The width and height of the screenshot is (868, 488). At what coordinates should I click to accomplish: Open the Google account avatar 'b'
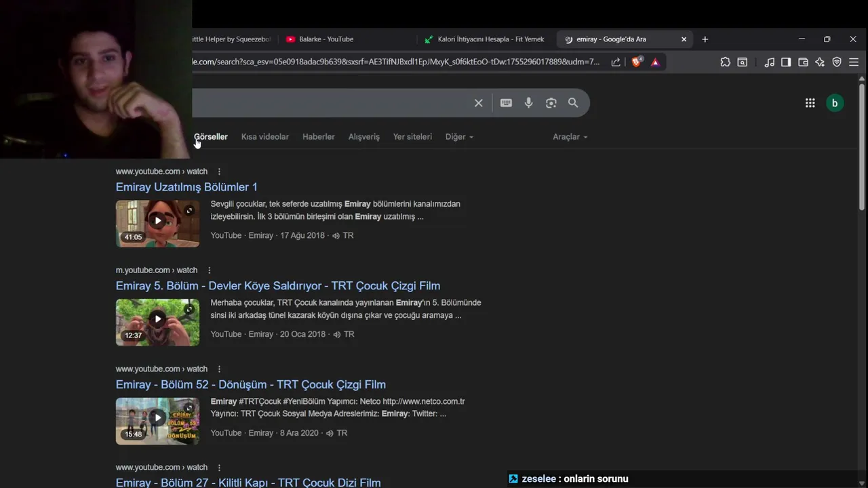coord(835,103)
